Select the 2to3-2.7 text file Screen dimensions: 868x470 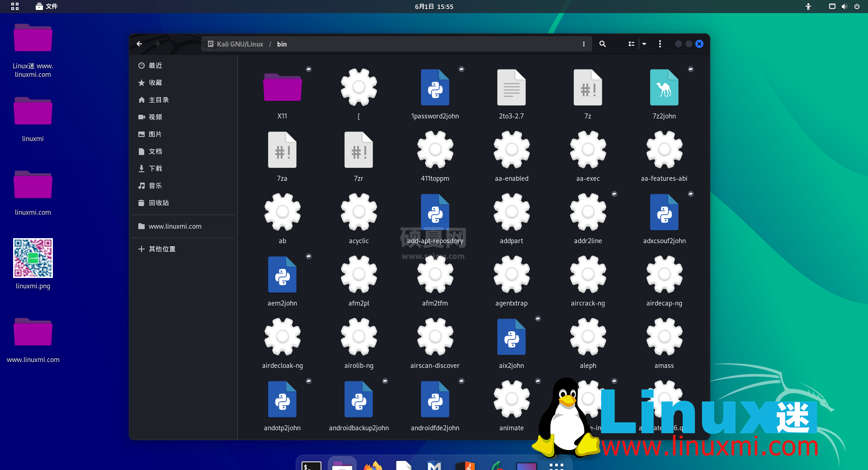click(511, 94)
